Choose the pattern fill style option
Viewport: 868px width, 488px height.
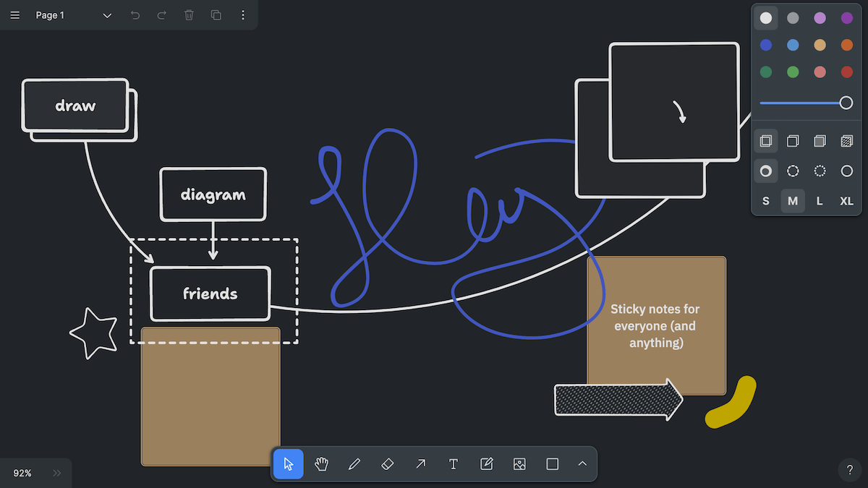click(x=847, y=141)
